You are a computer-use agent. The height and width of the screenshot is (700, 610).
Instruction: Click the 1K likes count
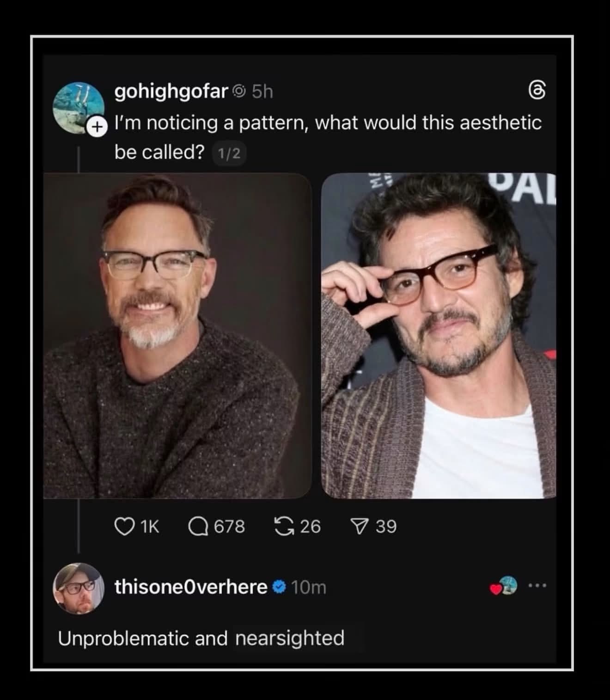coord(149,527)
